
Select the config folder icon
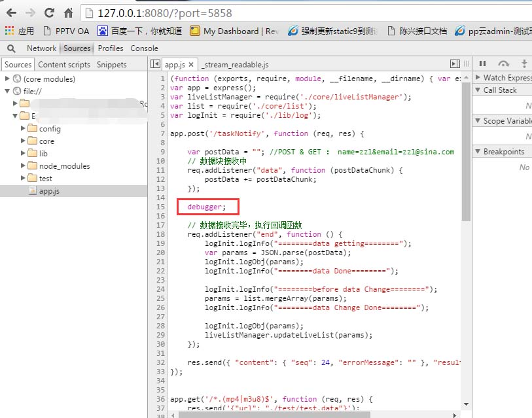33,128
